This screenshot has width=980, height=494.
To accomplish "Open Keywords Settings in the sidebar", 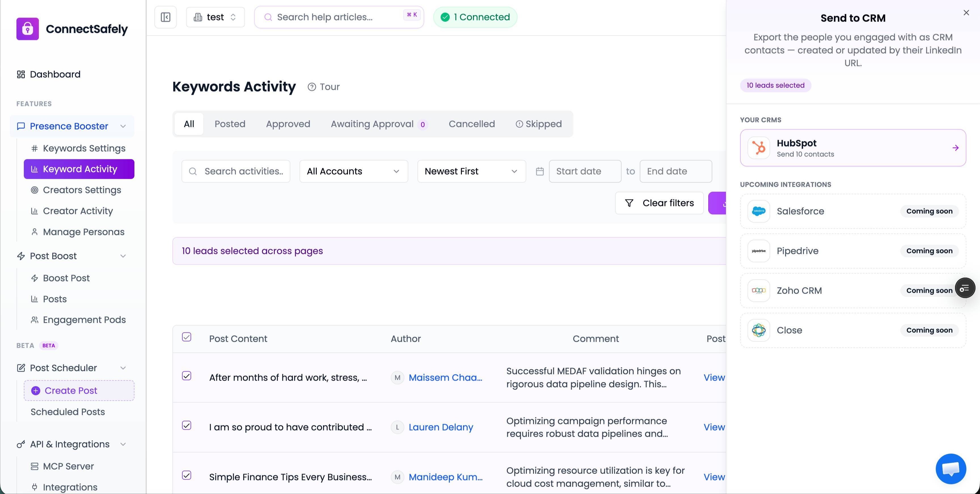I will click(x=79, y=148).
